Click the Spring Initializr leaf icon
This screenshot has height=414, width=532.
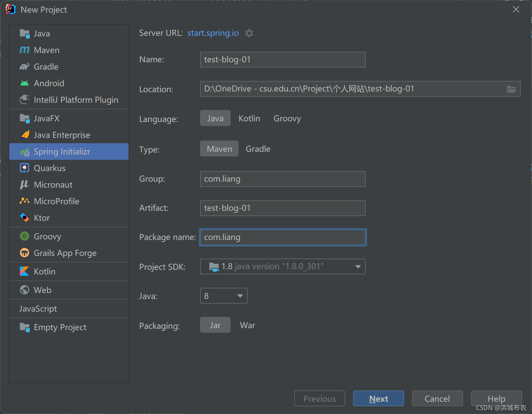coord(25,152)
